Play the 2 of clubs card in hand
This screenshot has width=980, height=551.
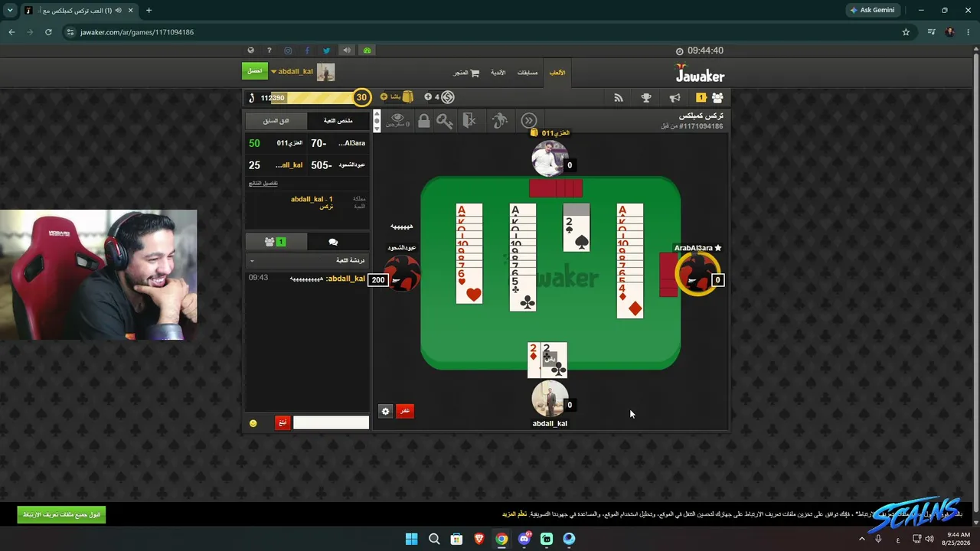554,360
